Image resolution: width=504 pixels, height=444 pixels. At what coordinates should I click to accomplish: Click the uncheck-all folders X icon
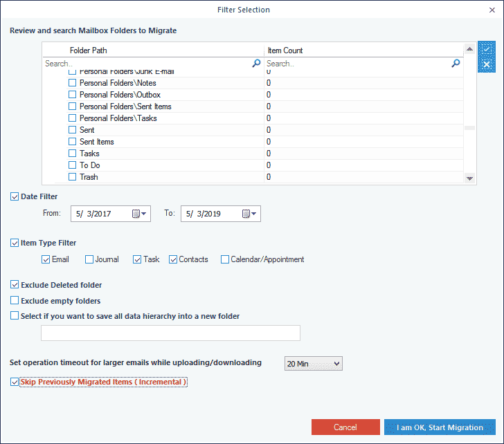tap(486, 64)
